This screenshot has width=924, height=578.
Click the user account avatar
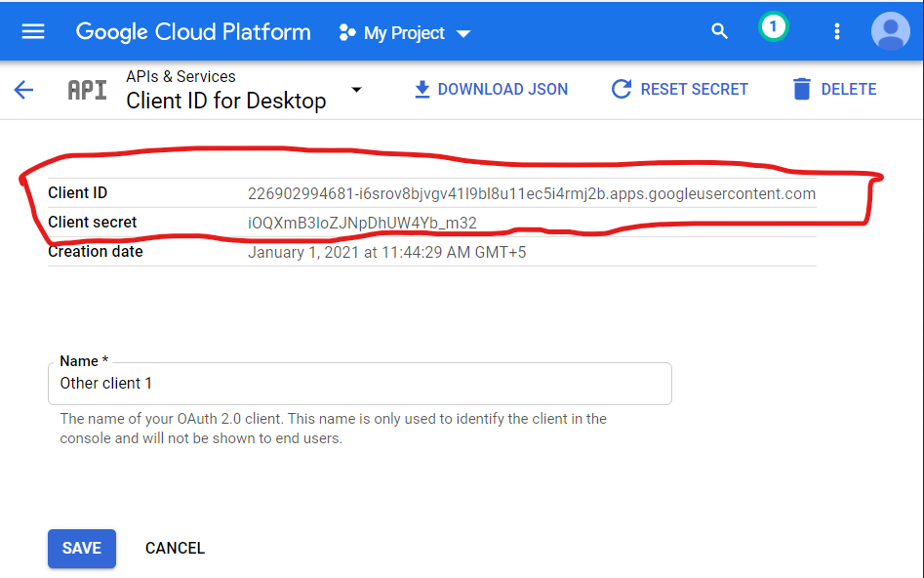pyautogui.click(x=889, y=31)
